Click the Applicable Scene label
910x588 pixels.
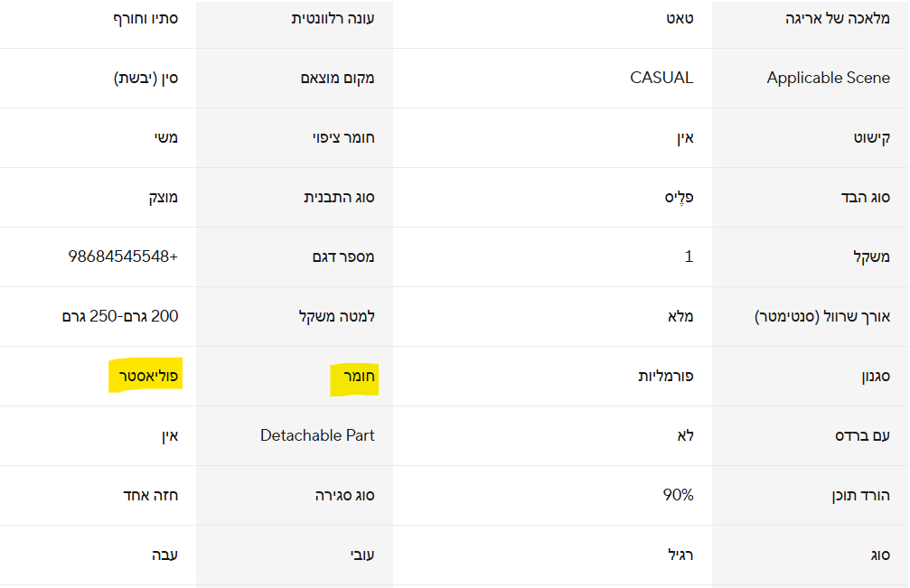(828, 78)
